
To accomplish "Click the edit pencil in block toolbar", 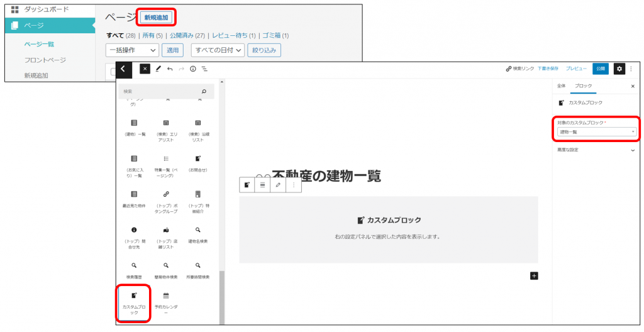I will (278, 185).
